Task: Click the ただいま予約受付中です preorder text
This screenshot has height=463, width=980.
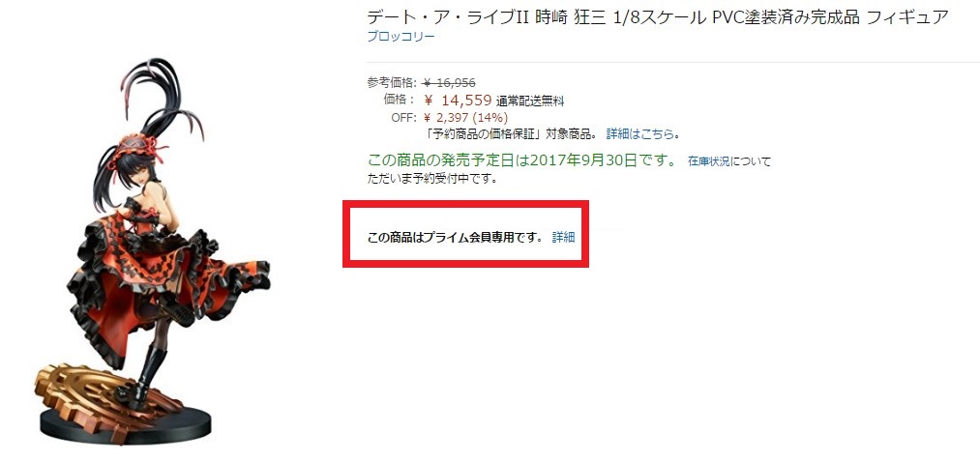Action: point(431,179)
